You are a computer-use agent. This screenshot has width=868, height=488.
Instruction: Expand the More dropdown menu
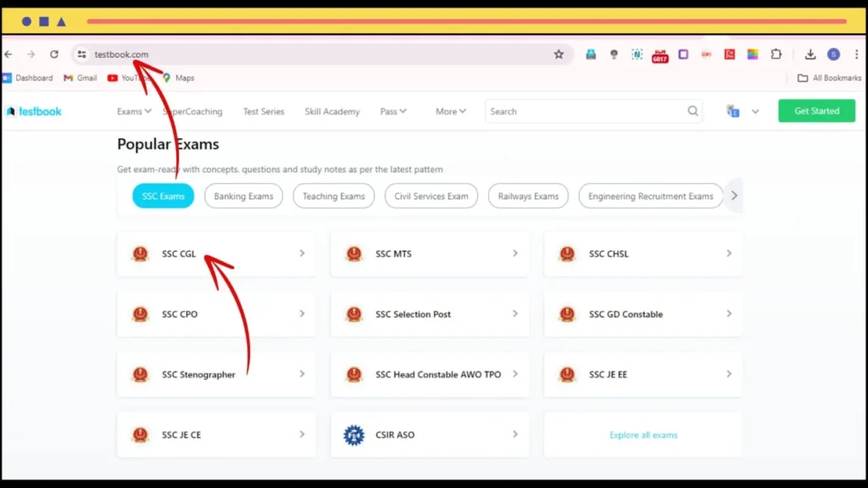click(451, 111)
